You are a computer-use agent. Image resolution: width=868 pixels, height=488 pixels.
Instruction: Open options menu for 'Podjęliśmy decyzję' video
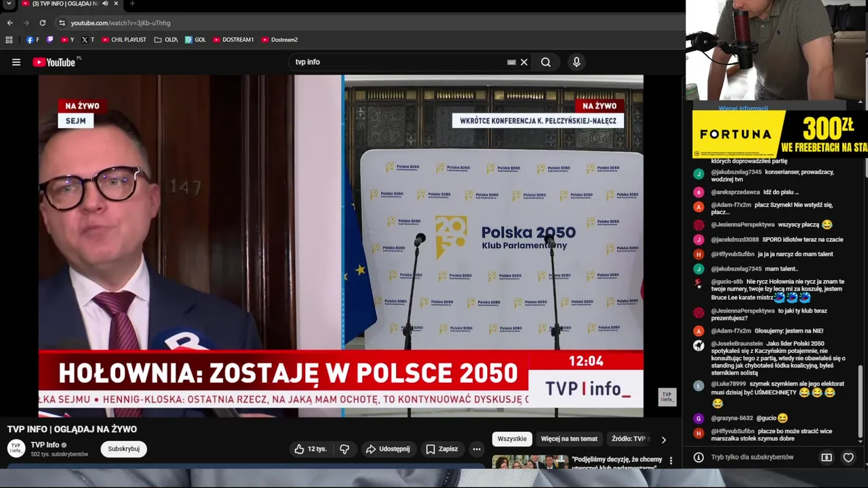[x=671, y=461]
